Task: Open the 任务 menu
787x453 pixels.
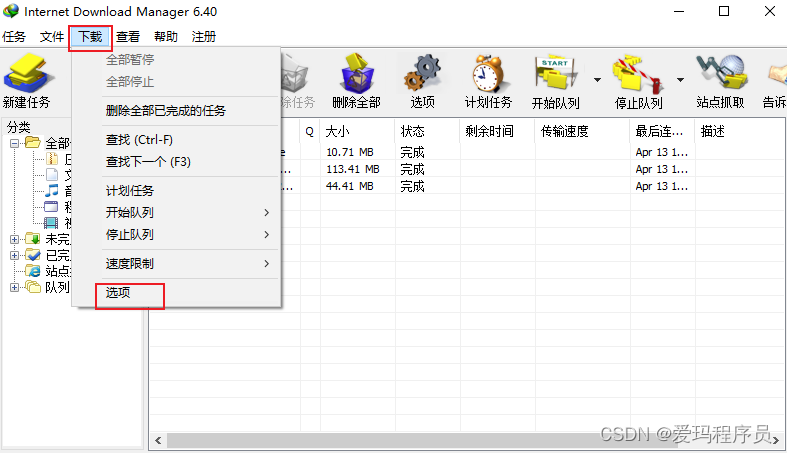Action: 14,37
